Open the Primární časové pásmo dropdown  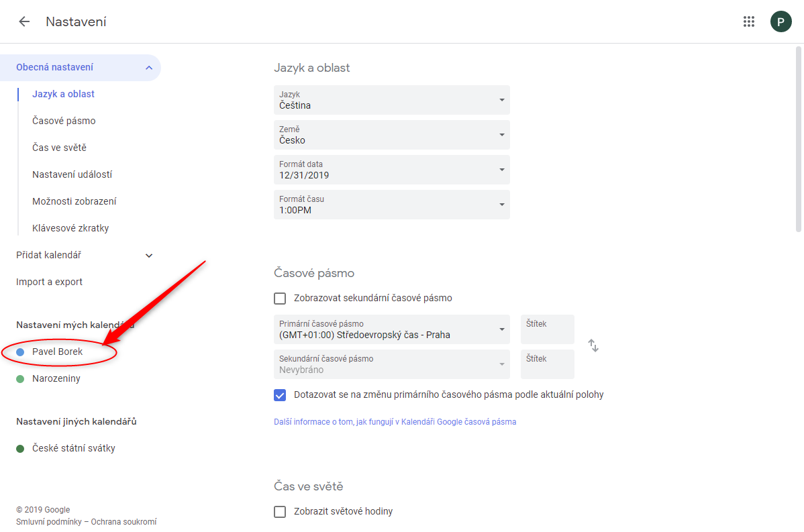point(392,329)
